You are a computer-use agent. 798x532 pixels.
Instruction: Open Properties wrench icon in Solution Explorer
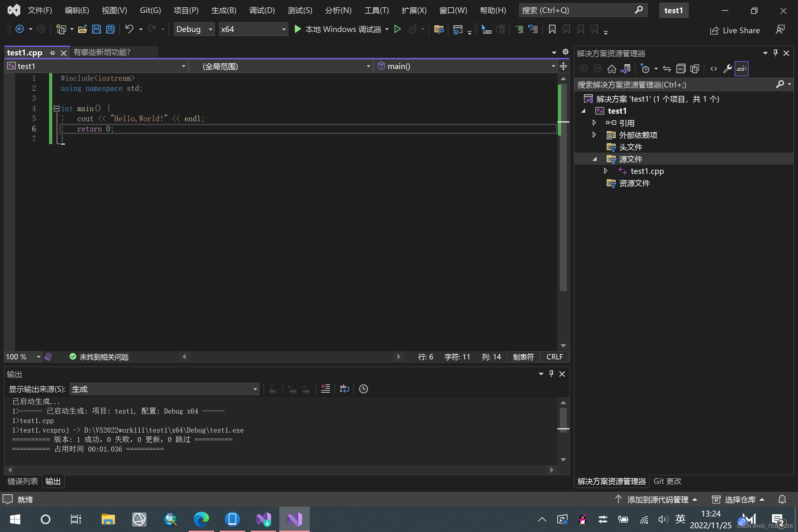tap(727, 69)
